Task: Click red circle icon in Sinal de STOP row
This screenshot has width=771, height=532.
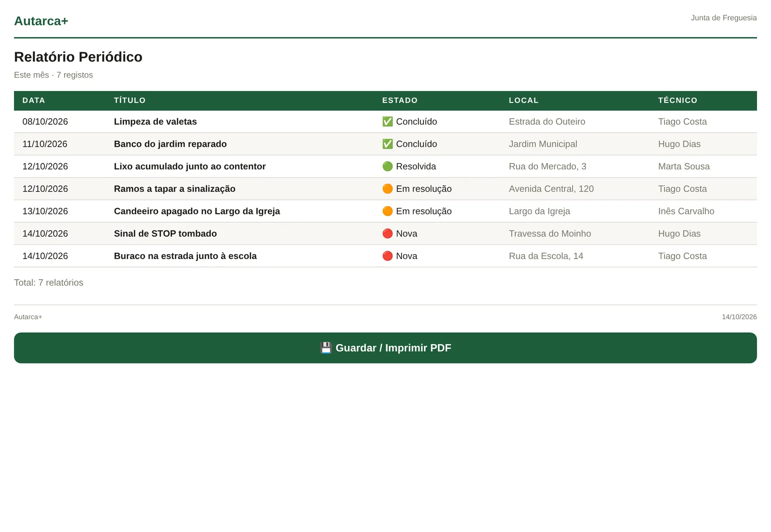Action: tap(387, 234)
